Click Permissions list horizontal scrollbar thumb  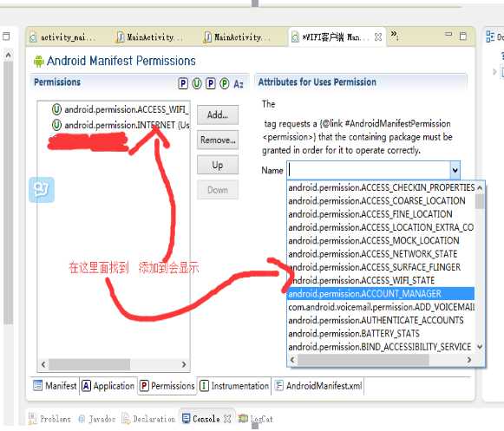tap(89, 364)
